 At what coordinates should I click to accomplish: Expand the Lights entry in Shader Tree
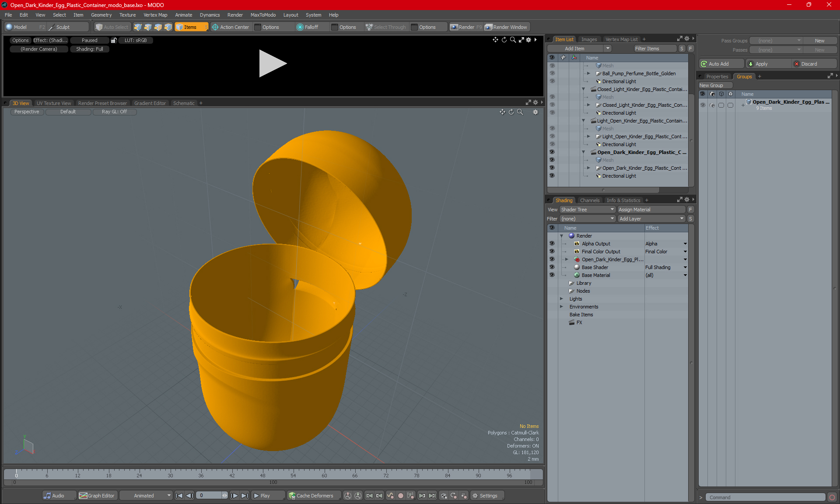click(x=561, y=299)
